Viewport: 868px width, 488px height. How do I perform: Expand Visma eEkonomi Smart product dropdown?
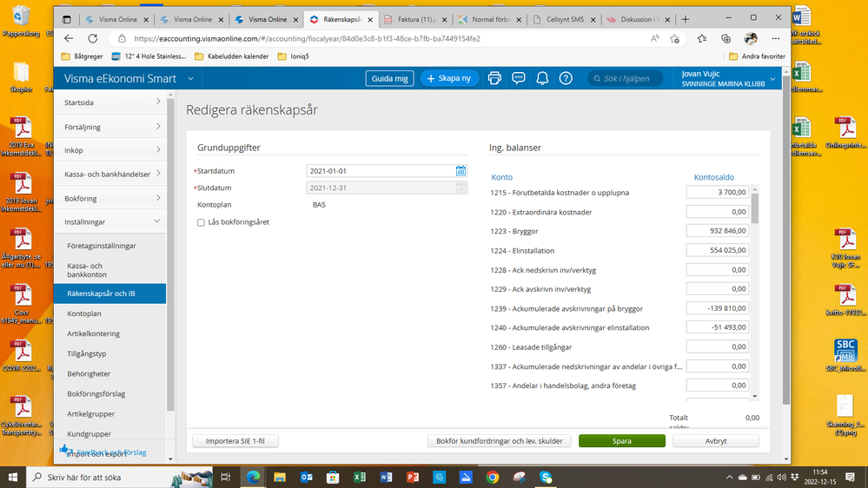tap(190, 78)
